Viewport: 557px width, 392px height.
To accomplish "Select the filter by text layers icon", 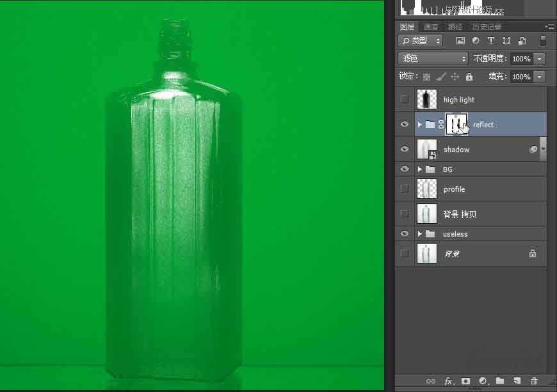I will [x=490, y=40].
